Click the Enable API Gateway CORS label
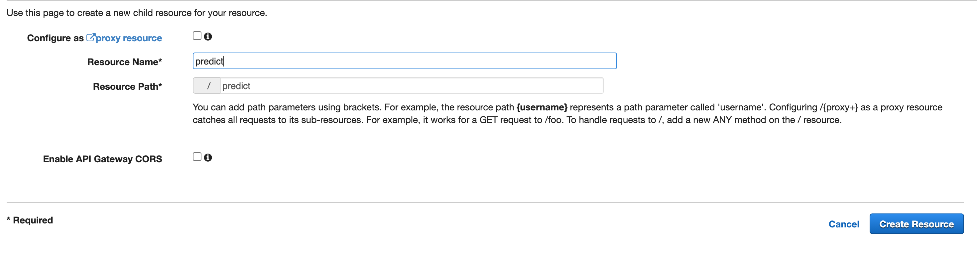This screenshot has width=980, height=258. pos(102,159)
